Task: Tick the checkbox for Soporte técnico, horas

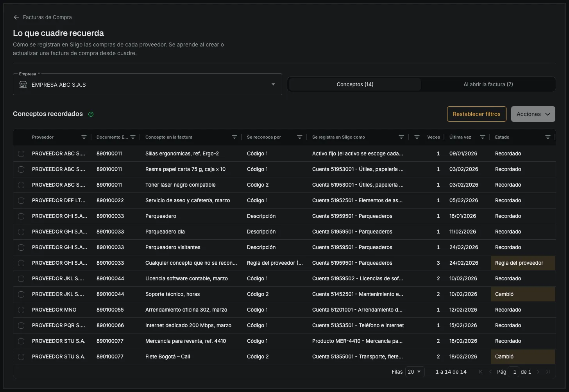Action: [x=21, y=294]
